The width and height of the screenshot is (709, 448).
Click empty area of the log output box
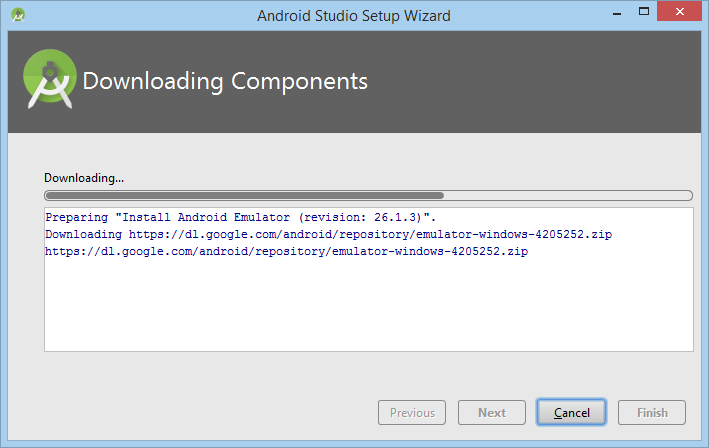[369, 307]
